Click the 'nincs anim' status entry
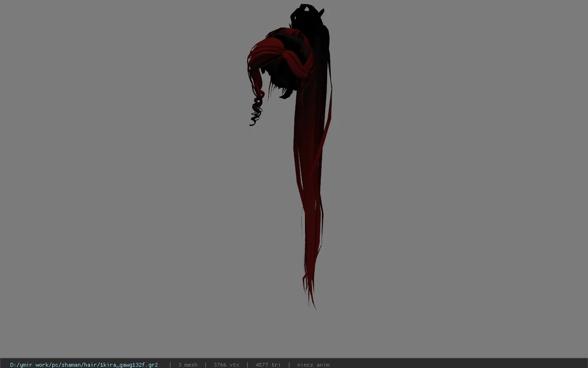The width and height of the screenshot is (588, 368). [313, 365]
